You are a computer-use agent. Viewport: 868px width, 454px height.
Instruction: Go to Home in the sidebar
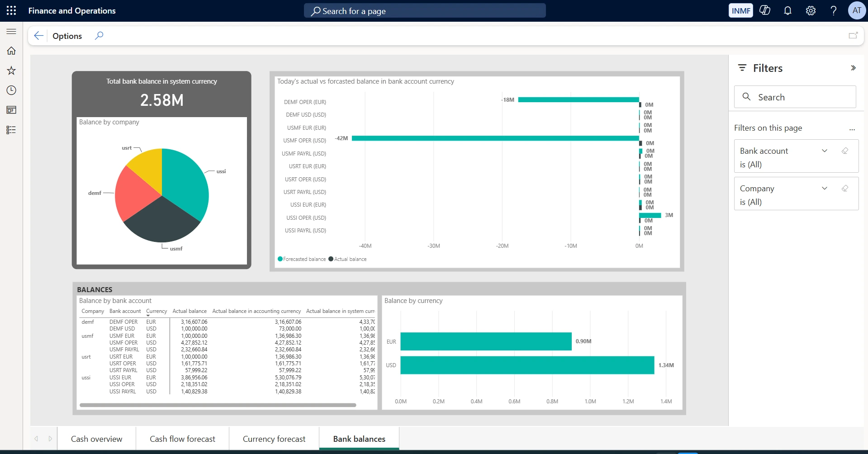pyautogui.click(x=11, y=51)
